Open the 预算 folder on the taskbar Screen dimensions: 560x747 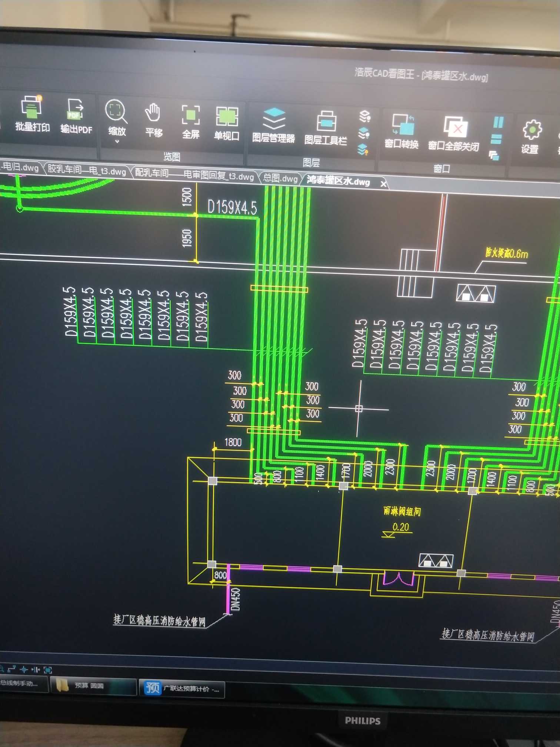tap(93, 685)
